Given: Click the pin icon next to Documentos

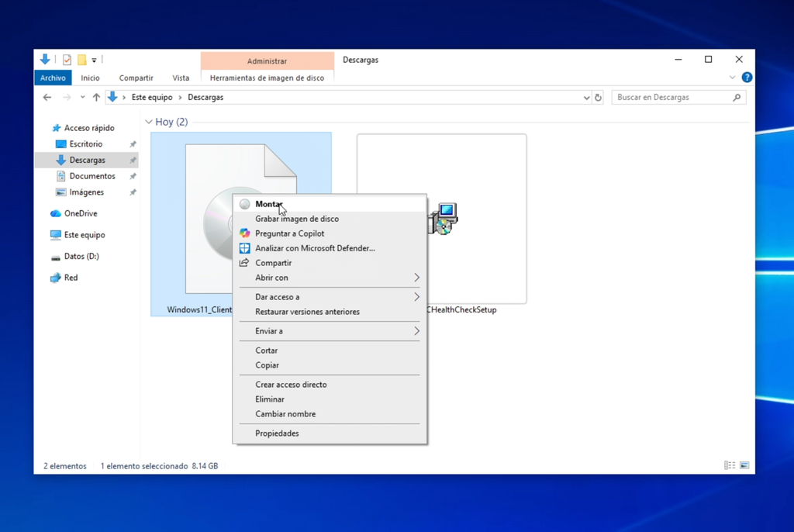Looking at the screenshot, I should (x=133, y=176).
